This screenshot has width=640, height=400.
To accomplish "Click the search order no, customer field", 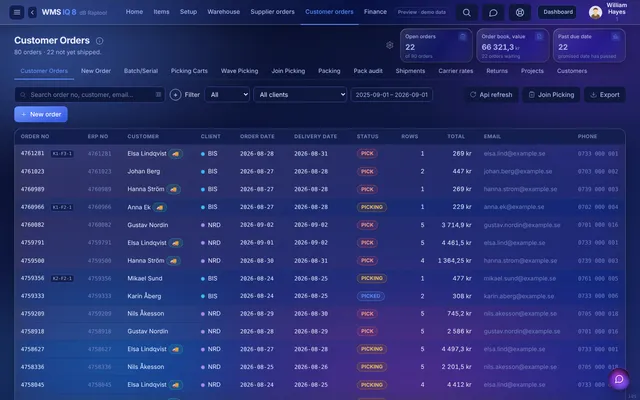I will point(90,95).
